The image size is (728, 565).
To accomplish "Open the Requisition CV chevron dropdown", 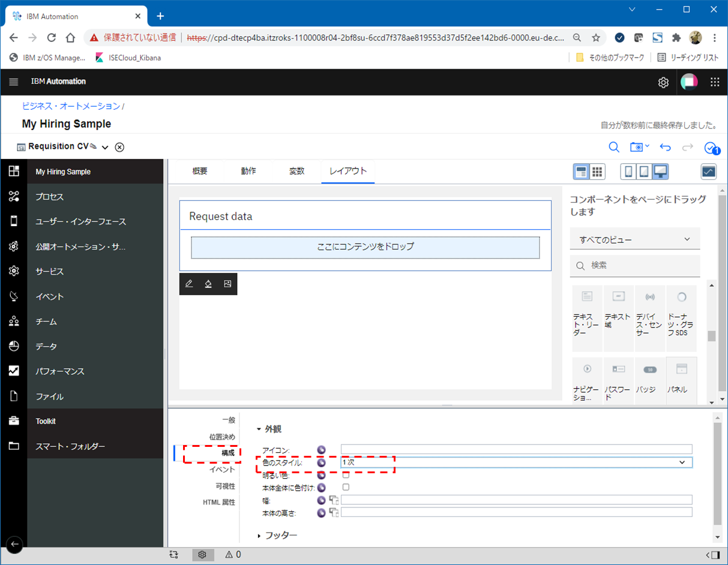I will 105,148.
